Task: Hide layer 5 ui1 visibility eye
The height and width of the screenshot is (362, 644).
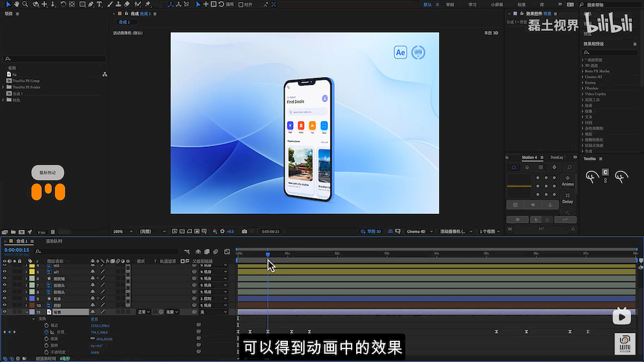Action: 5,272
